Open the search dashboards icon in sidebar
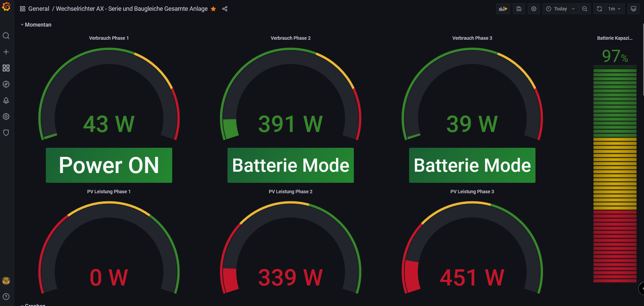The width and height of the screenshot is (644, 306). [6, 36]
